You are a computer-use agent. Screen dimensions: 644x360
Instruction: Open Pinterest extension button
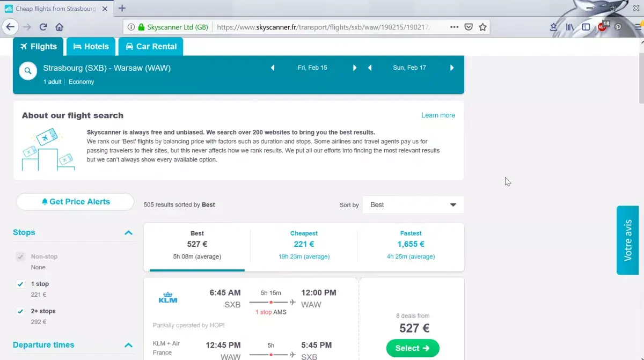618,27
